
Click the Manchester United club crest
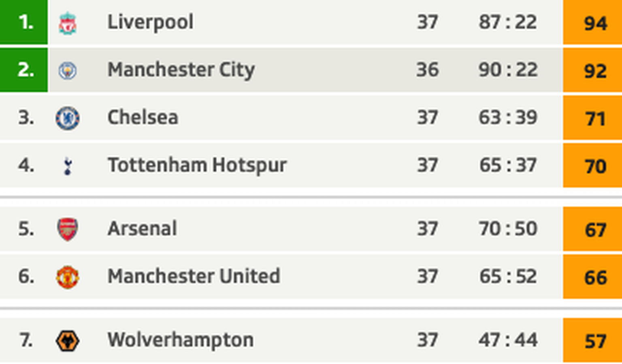click(68, 277)
